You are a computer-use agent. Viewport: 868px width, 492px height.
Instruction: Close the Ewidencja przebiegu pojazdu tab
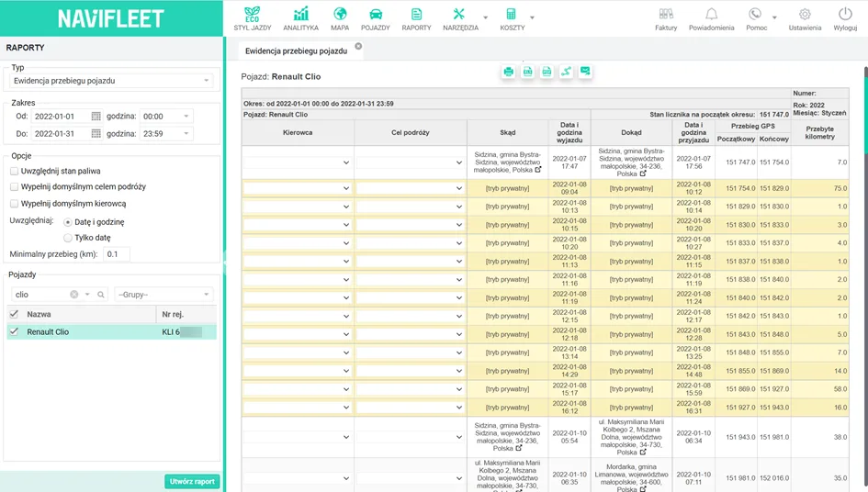[359, 47]
